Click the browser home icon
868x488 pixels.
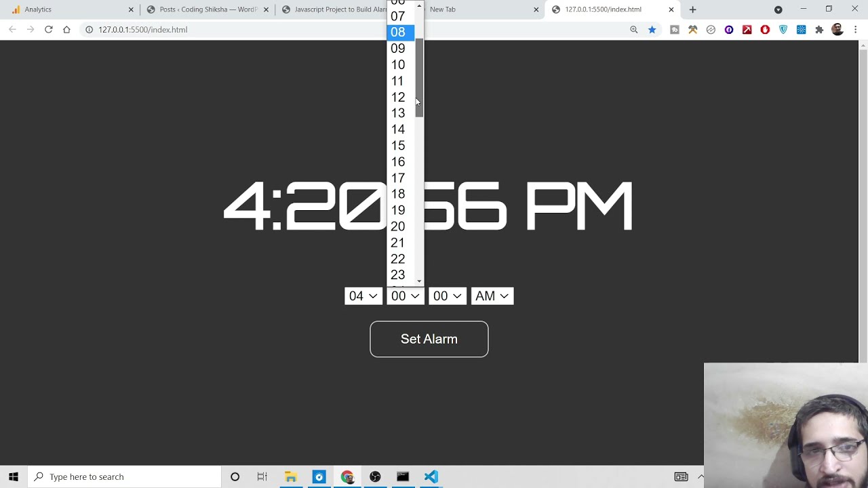[x=66, y=30]
